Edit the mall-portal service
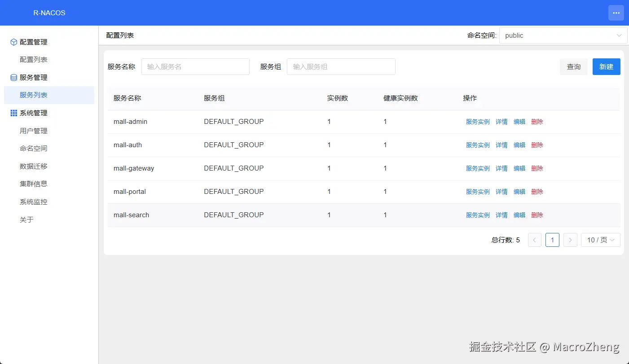This screenshot has width=629, height=364. 519,192
